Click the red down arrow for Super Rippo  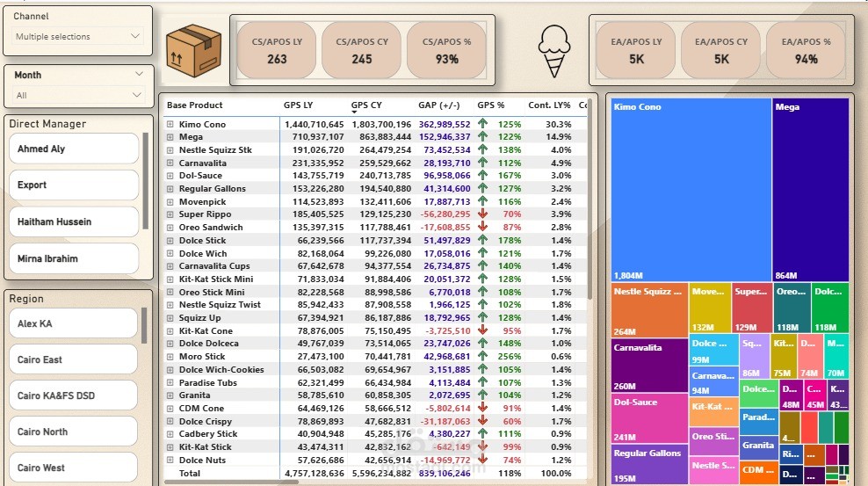pyautogui.click(x=482, y=214)
